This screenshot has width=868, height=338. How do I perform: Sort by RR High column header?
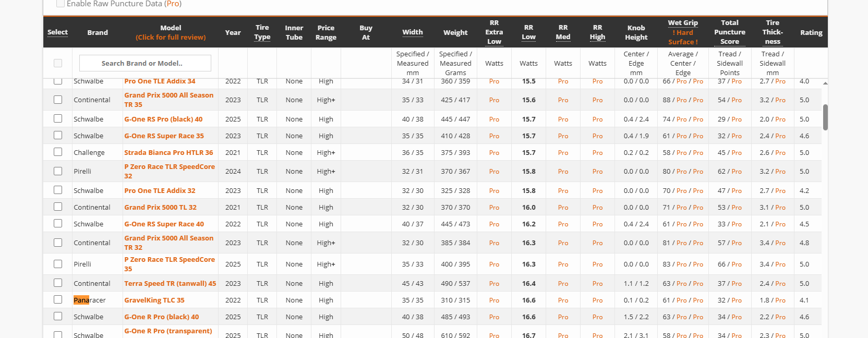click(597, 32)
